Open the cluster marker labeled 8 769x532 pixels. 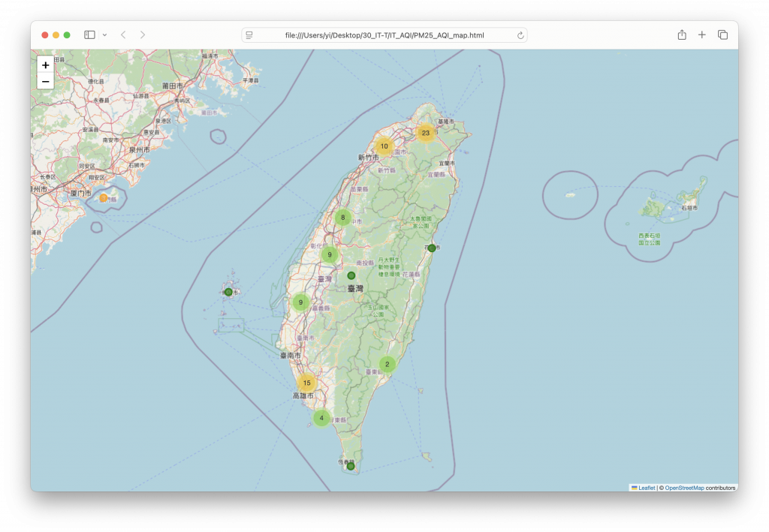pyautogui.click(x=342, y=217)
